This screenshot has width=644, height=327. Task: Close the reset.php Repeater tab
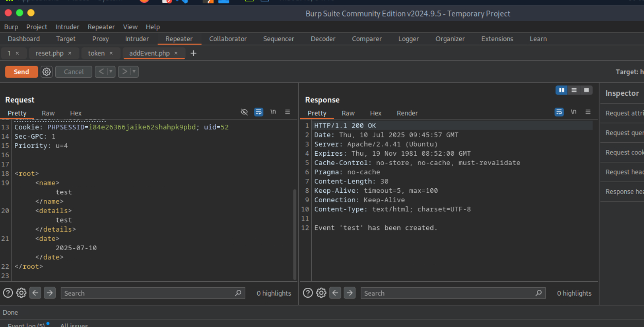click(x=70, y=53)
